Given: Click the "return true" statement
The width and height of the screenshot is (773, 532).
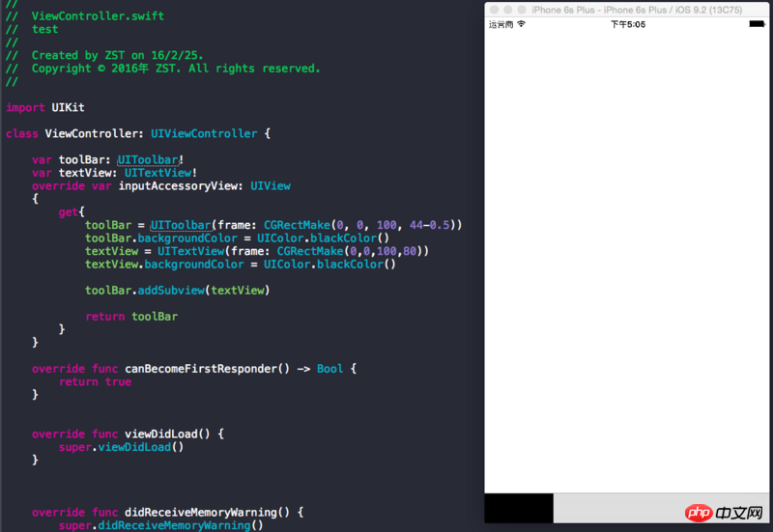Looking at the screenshot, I should coord(95,381).
